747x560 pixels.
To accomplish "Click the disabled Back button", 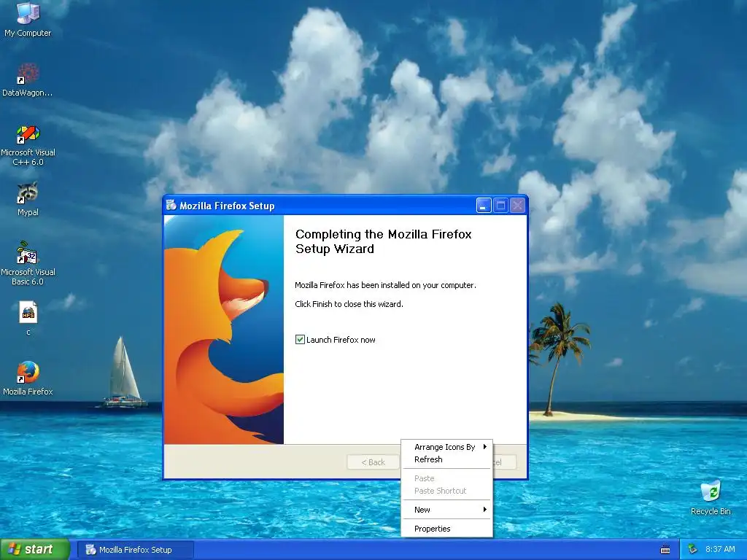I will pos(373,462).
